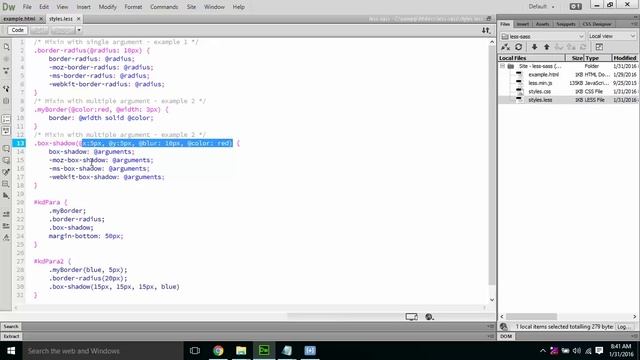Click the Move or Convert CSS icon

[x=6, y=196]
